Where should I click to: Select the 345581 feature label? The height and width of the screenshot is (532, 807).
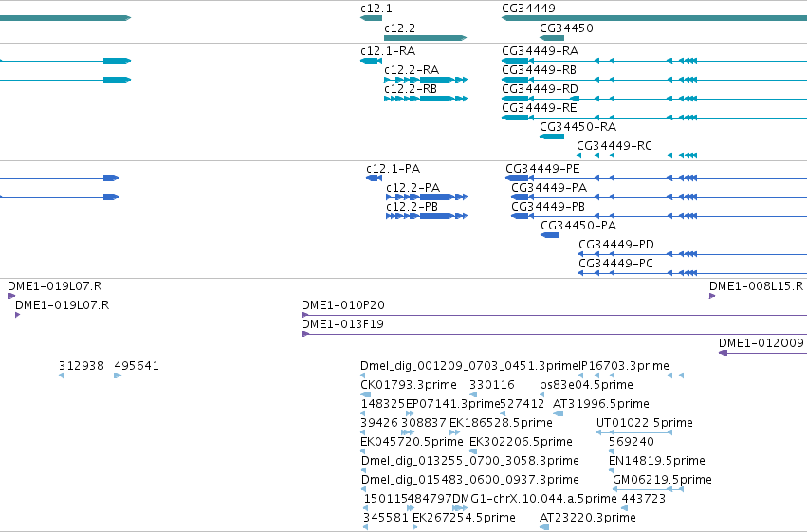click(386, 519)
